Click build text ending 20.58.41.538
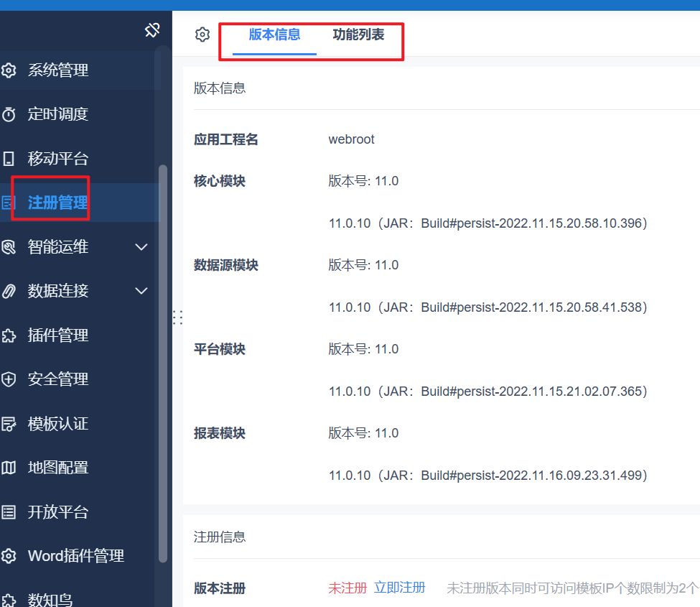Screen dimensions: 700x607 point(488,307)
